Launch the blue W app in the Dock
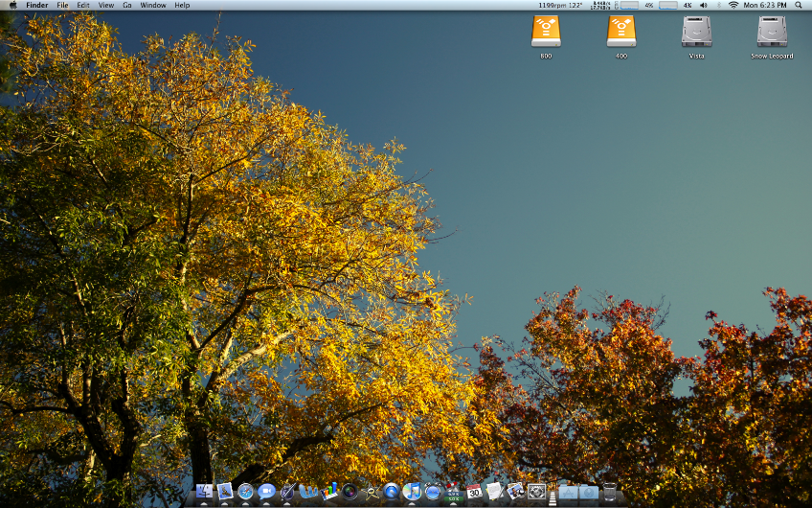Screen dimensions: 812x508 tap(307, 492)
